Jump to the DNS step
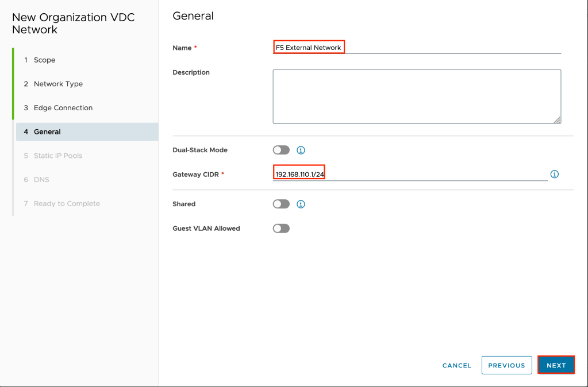This screenshot has height=387, width=588. click(41, 180)
